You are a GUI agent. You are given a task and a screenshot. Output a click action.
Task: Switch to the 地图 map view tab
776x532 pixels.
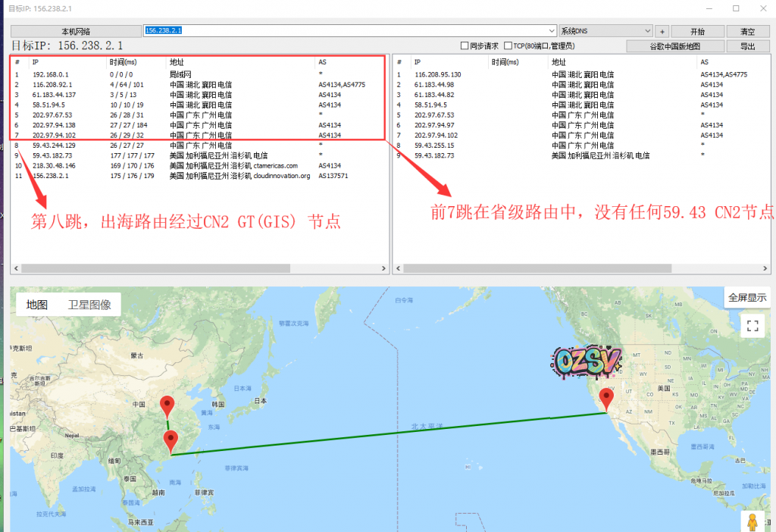point(37,305)
